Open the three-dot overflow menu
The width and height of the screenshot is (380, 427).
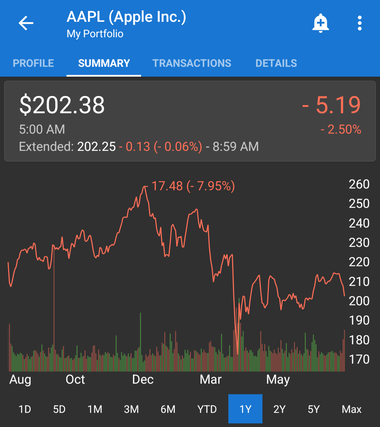359,23
